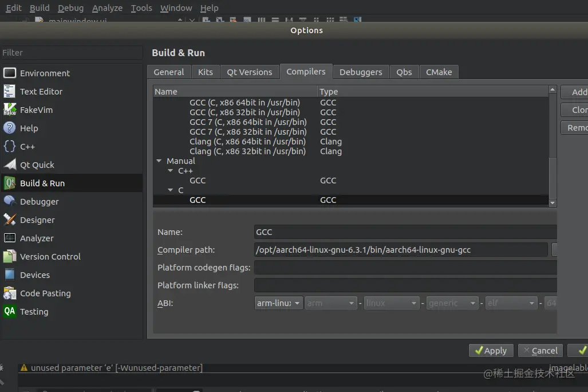Click the Clone compiler button
Screen dimensions: 588x392
point(574,109)
